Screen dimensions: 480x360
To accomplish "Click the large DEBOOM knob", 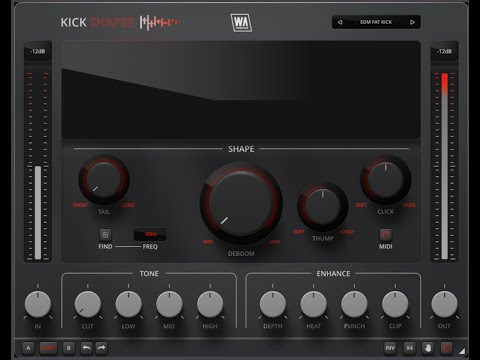I will 241,203.
